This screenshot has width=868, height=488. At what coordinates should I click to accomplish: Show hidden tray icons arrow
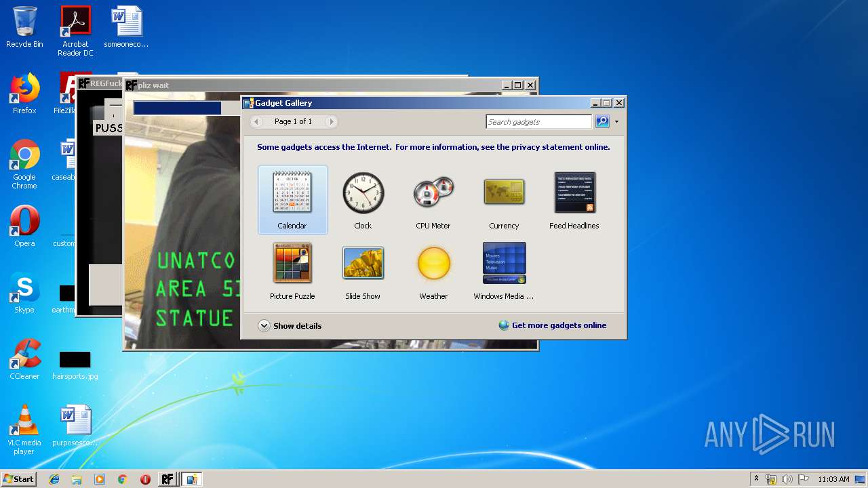[x=756, y=479]
